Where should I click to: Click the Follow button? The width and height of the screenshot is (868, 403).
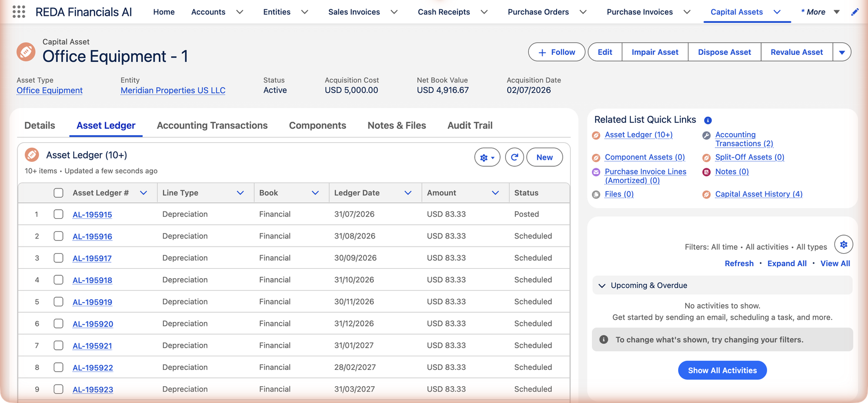click(557, 52)
